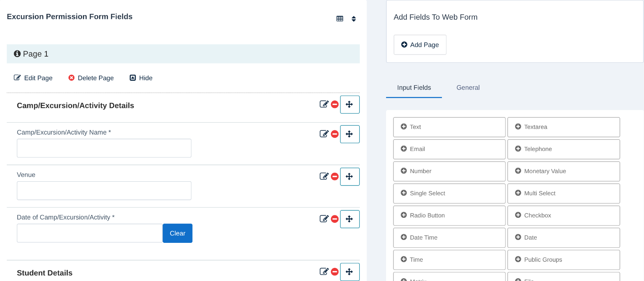The height and width of the screenshot is (281, 644).
Task: Click the Date of Camp/Excursion/Activity input
Action: click(90, 233)
